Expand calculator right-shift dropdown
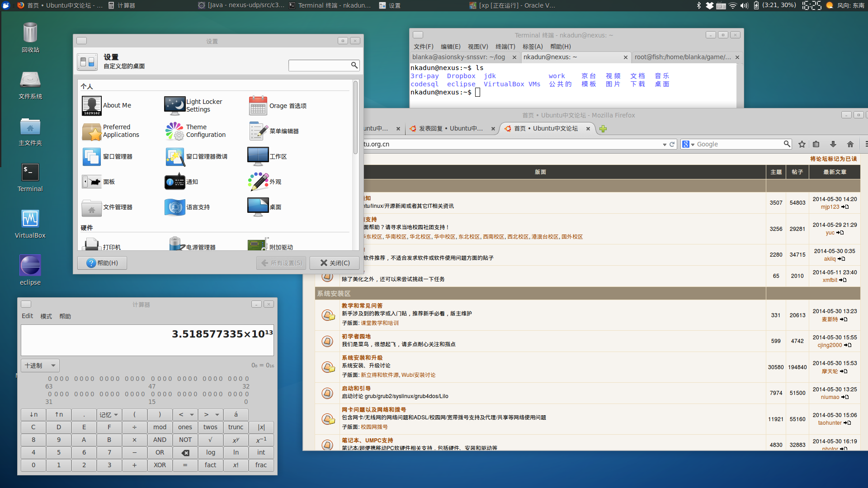 [x=211, y=414]
